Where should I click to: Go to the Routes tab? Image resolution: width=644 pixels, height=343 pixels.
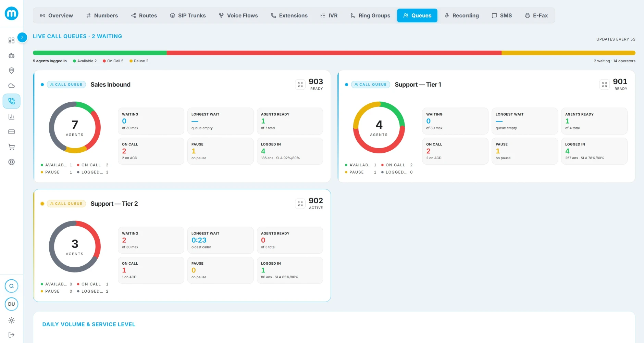[144, 15]
